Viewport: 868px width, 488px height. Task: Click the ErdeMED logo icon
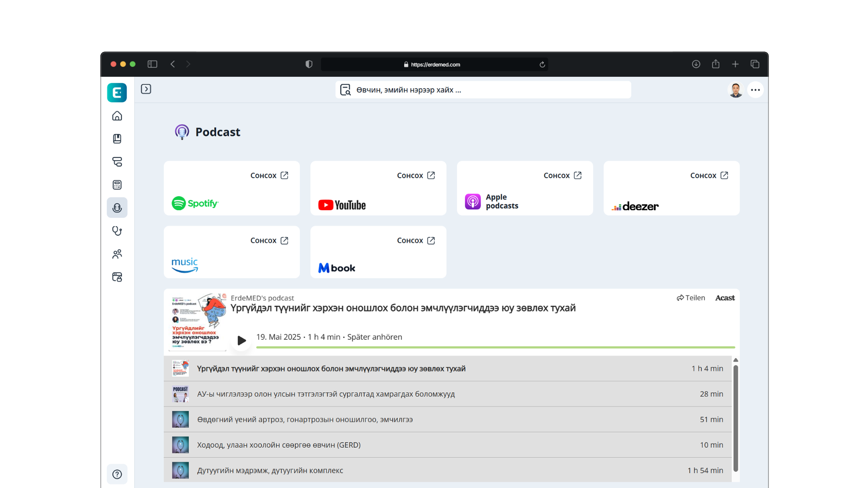pos(117,93)
